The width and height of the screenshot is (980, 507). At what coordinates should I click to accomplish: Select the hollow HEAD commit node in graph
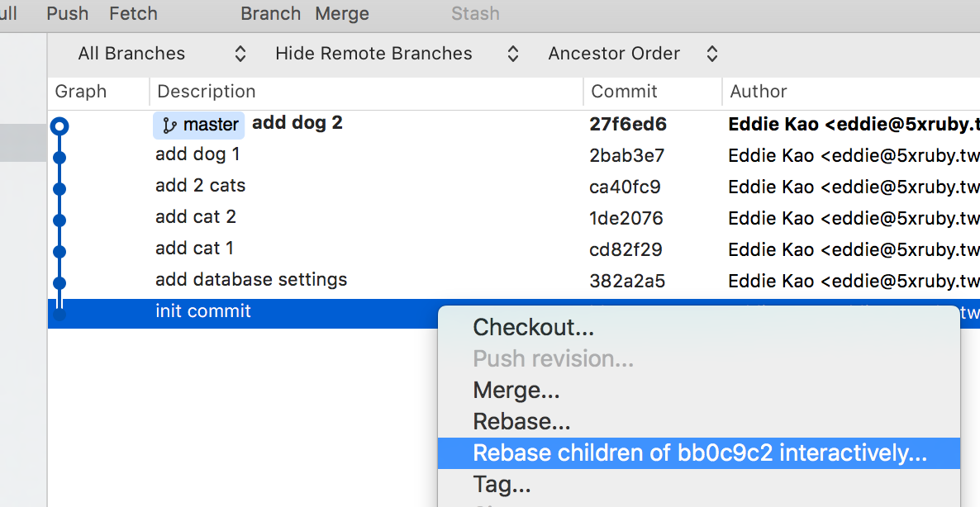point(59,126)
